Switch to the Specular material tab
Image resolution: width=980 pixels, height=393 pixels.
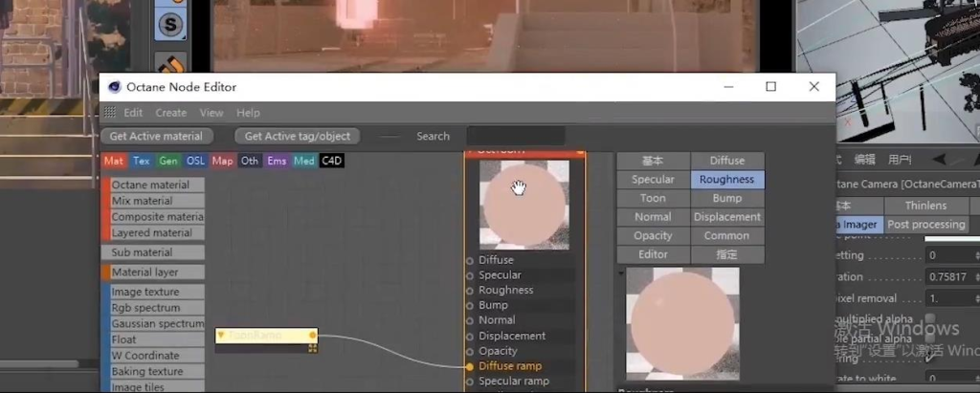click(653, 180)
